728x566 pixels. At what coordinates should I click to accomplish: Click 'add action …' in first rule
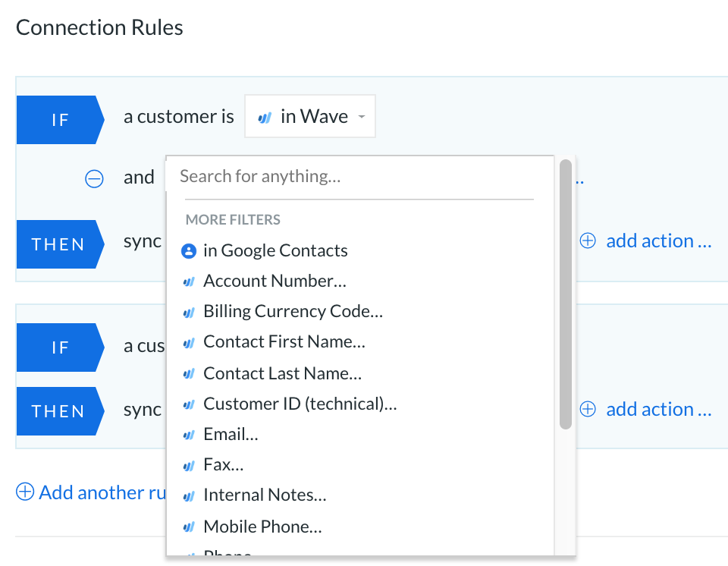[x=659, y=241]
